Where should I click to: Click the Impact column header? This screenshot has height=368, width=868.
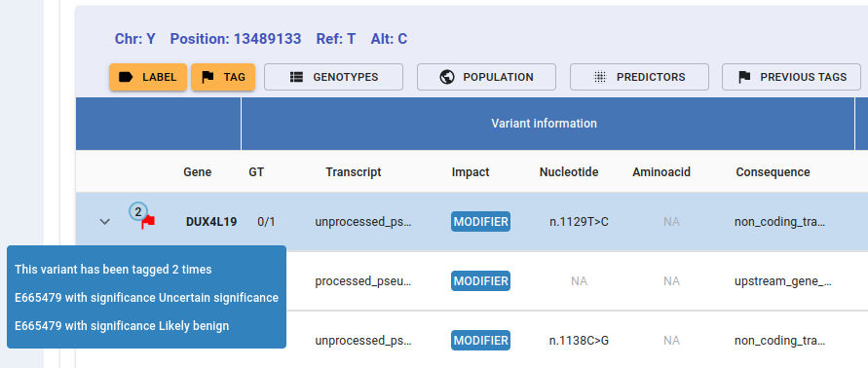pos(471,172)
